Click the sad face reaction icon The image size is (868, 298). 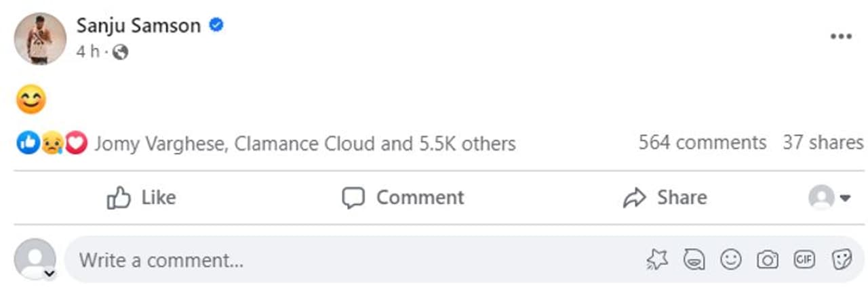(52, 143)
